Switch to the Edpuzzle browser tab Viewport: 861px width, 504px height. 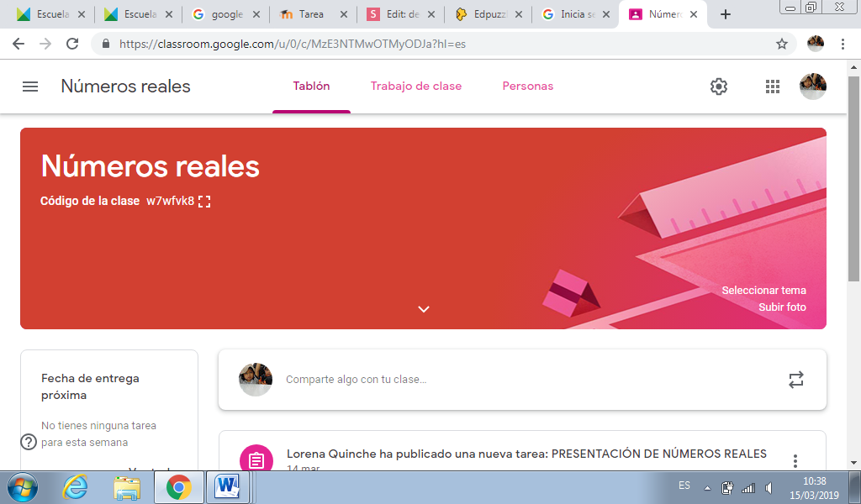489,14
